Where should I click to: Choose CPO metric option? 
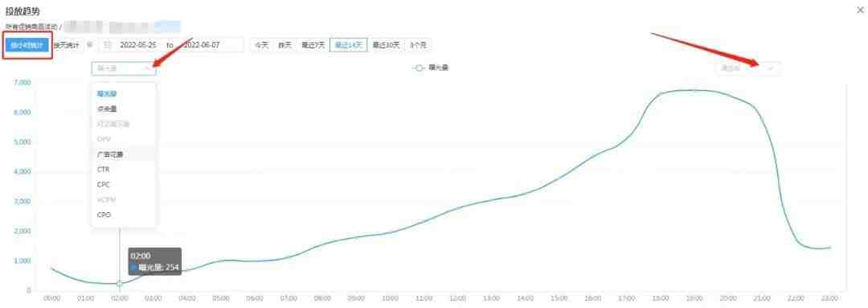[x=104, y=215]
